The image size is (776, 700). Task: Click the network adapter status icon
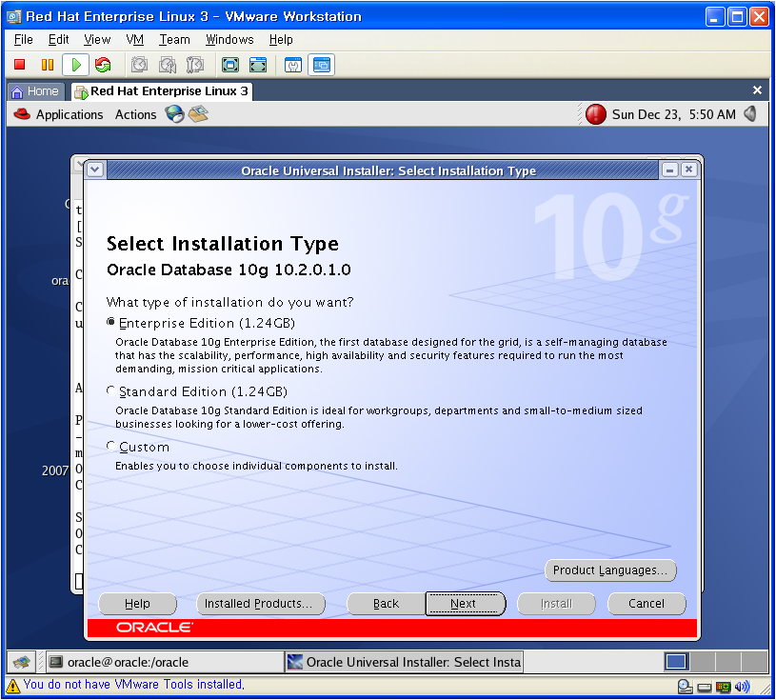[x=723, y=687]
